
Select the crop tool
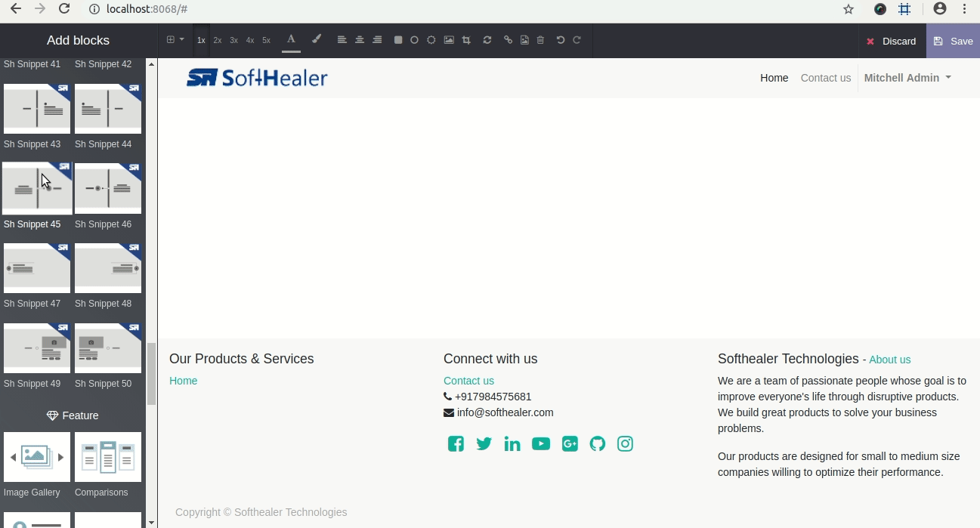pos(466,40)
